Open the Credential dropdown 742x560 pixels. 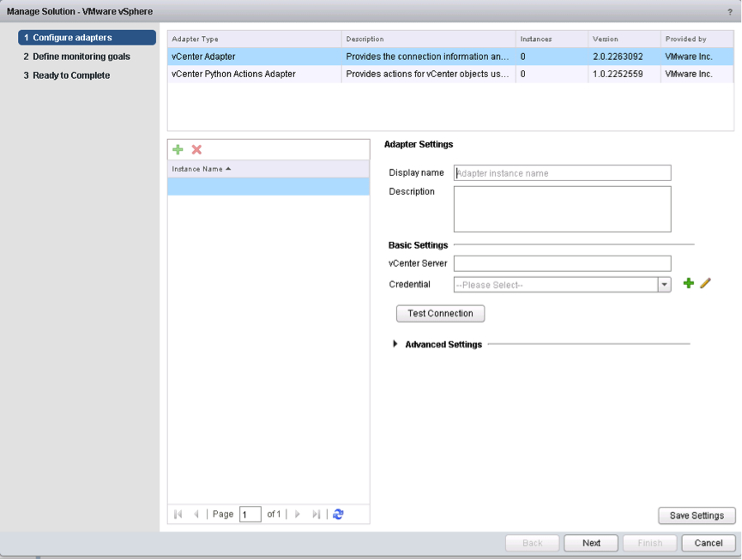[x=664, y=285]
